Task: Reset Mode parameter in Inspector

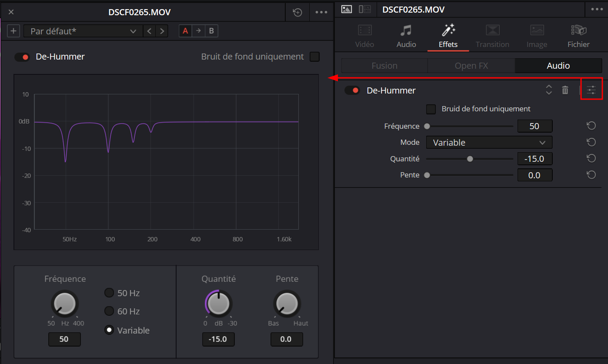Action: pos(591,142)
